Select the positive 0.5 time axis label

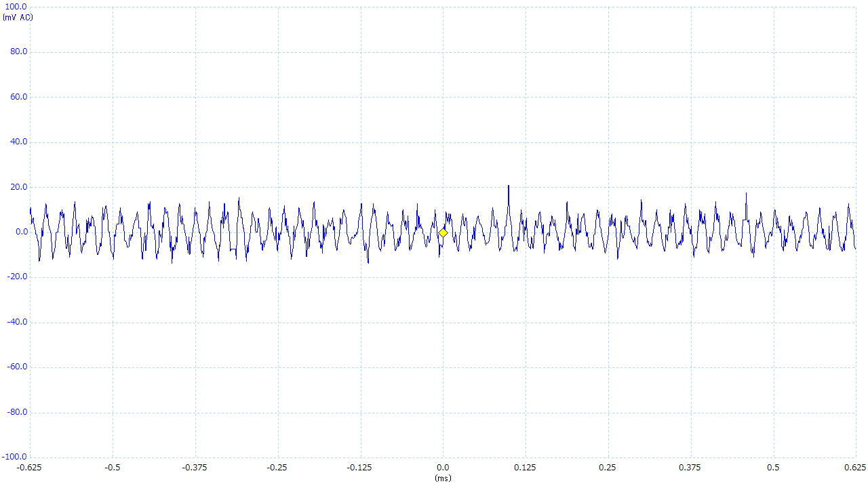(773, 468)
